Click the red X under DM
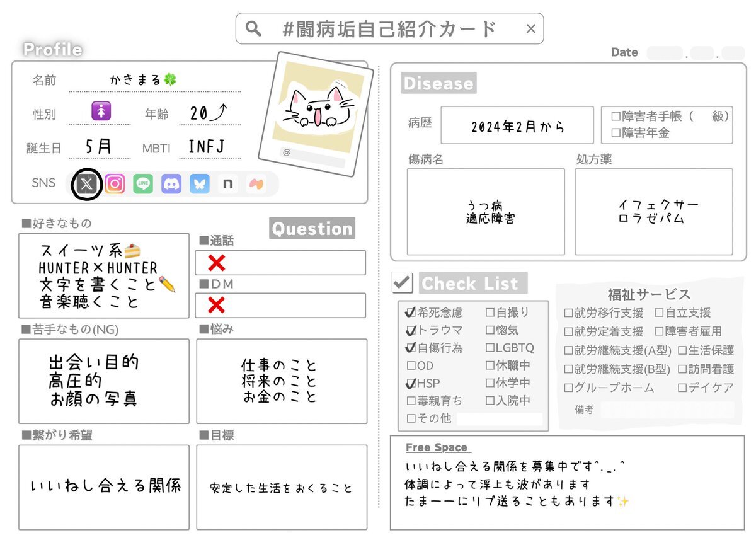Image resolution: width=756 pixels, height=540 pixels. (x=216, y=306)
